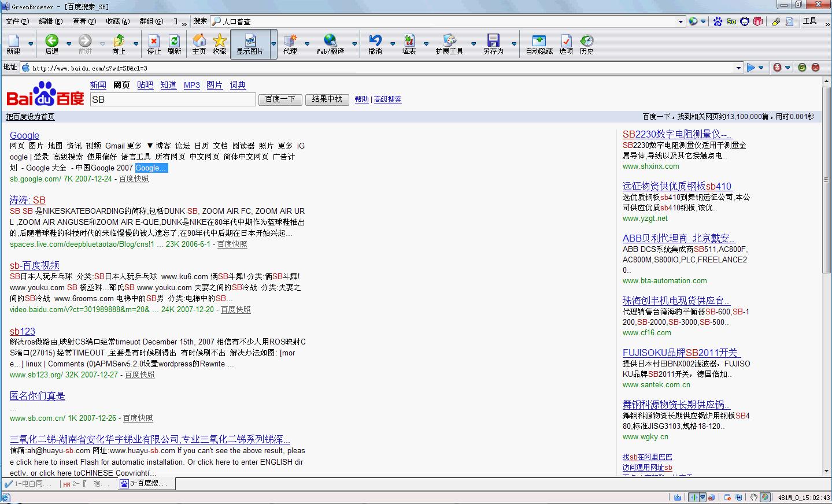Viewport: 832px width, 504px height.
Task: Click the Baidu search input containing SB
Action: 173,99
